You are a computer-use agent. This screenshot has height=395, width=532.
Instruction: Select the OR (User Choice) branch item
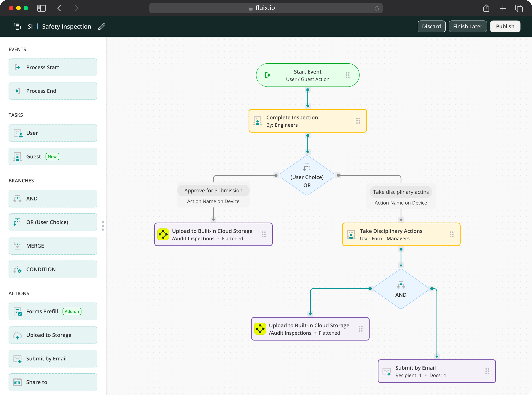pyautogui.click(x=53, y=222)
